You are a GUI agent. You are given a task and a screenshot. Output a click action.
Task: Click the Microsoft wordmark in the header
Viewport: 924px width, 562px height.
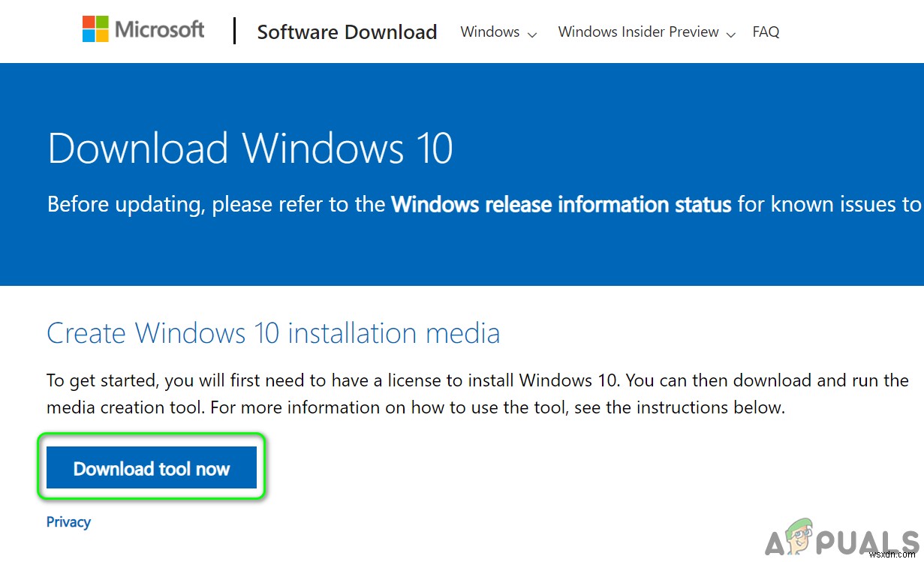tap(158, 29)
